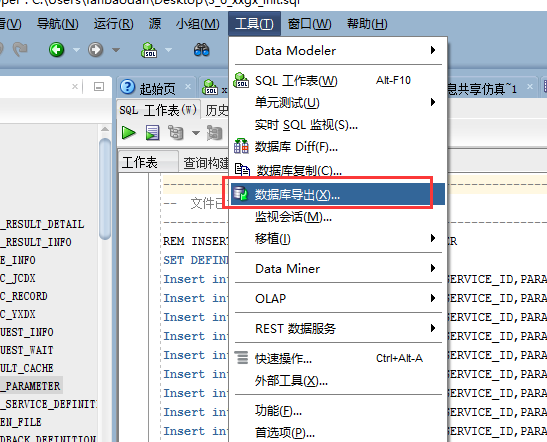This screenshot has width=547, height=442.
Task: Expand the Data Miner submenu
Action: [x=338, y=268]
